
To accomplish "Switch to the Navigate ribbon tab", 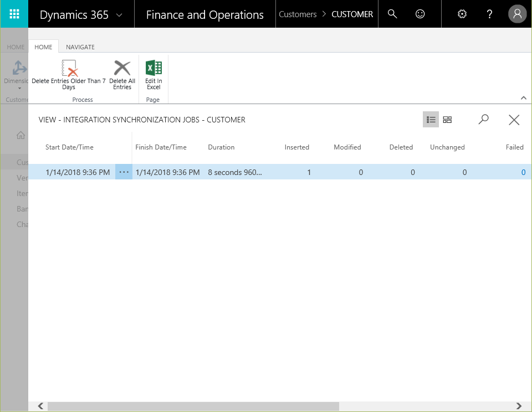I will point(80,47).
